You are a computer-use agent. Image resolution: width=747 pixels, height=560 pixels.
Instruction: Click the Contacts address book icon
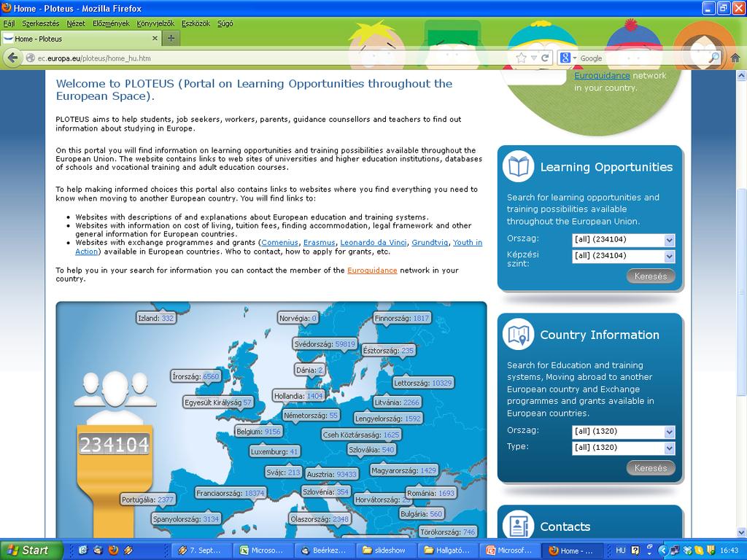coord(519,525)
